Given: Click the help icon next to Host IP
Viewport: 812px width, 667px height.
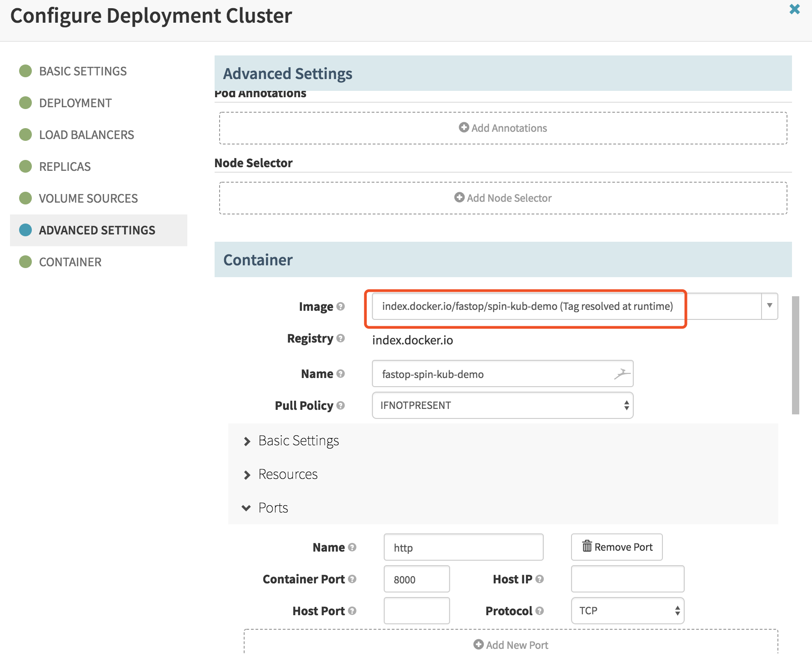Looking at the screenshot, I should point(540,579).
